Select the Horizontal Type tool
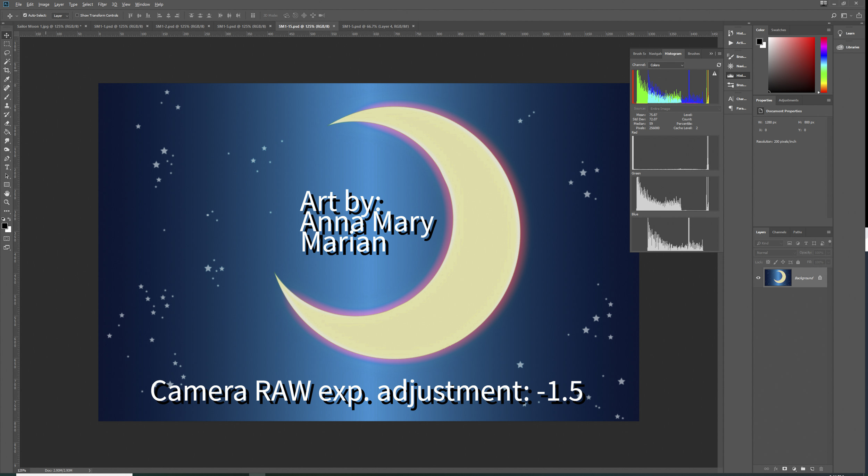This screenshot has height=476, width=868. pyautogui.click(x=7, y=167)
